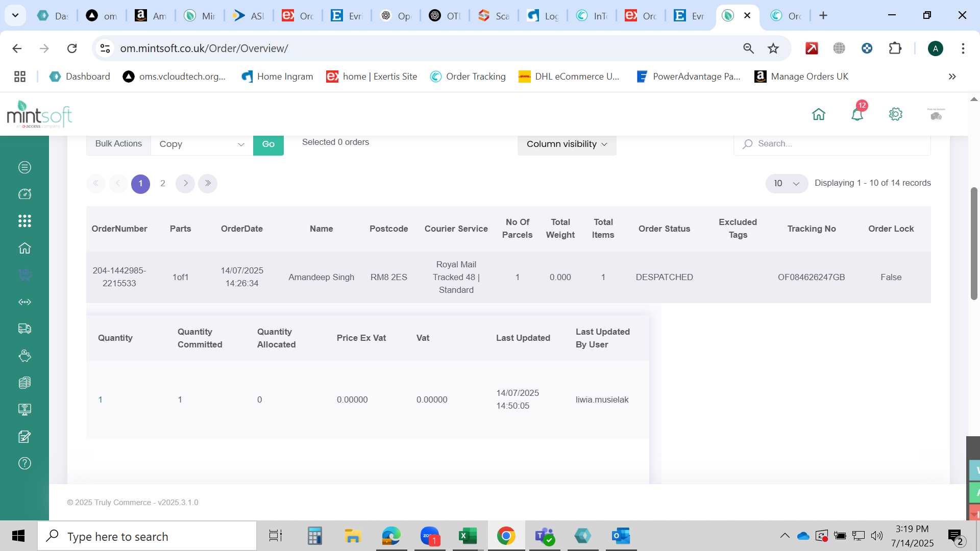Open the monitor reports sidebar icon

tap(24, 410)
